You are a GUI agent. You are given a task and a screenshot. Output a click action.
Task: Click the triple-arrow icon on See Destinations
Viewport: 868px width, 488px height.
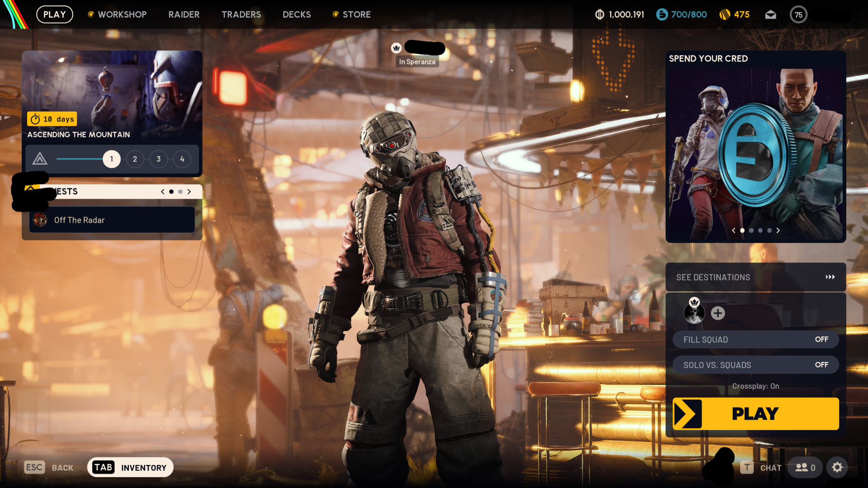tap(830, 277)
